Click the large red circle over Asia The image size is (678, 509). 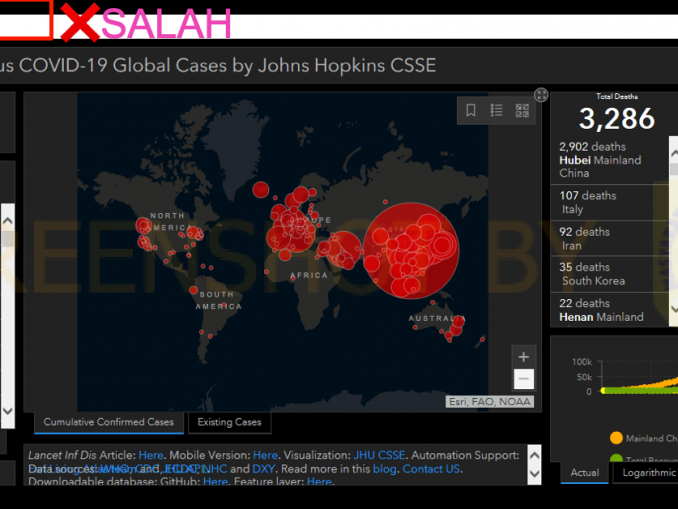[411, 251]
